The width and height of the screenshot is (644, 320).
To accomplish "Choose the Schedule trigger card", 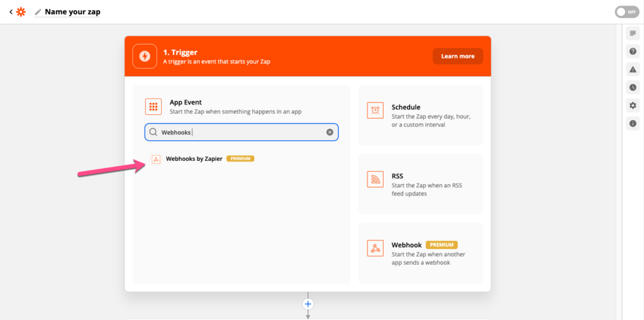I will click(x=421, y=116).
